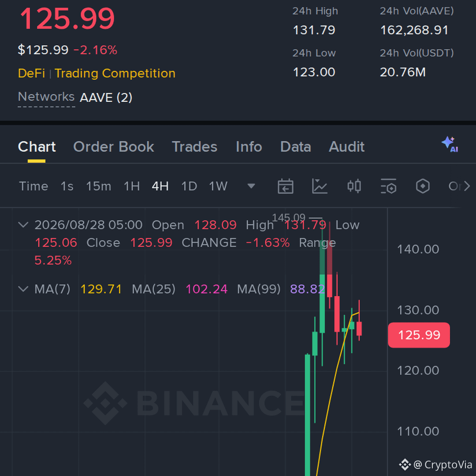Click the MA(99) value 88.82
Image resolution: width=476 pixels, height=476 pixels.
pos(307,289)
